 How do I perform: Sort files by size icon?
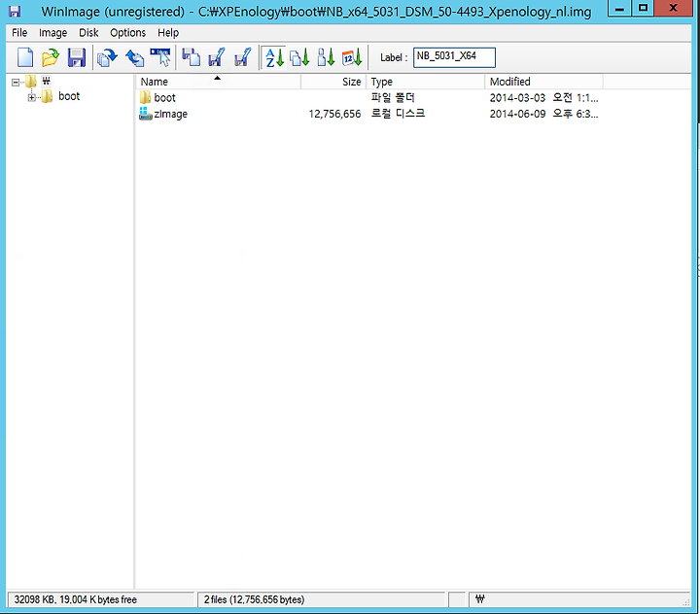coord(326,57)
